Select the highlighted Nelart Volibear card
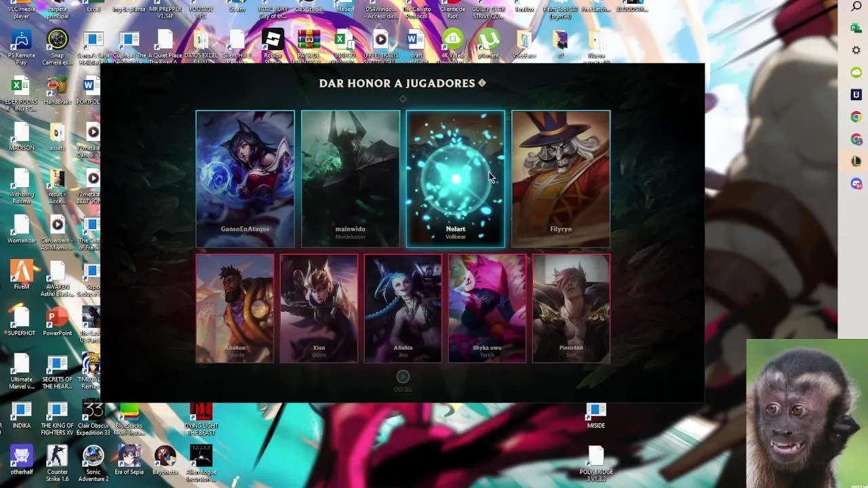Image resolution: width=868 pixels, height=488 pixels. coord(456,178)
